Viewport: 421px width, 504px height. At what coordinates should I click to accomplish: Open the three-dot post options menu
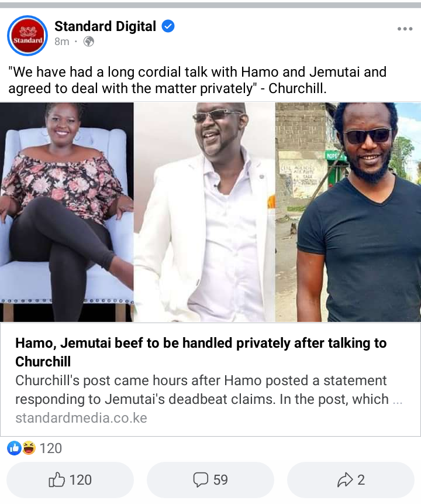point(405,29)
